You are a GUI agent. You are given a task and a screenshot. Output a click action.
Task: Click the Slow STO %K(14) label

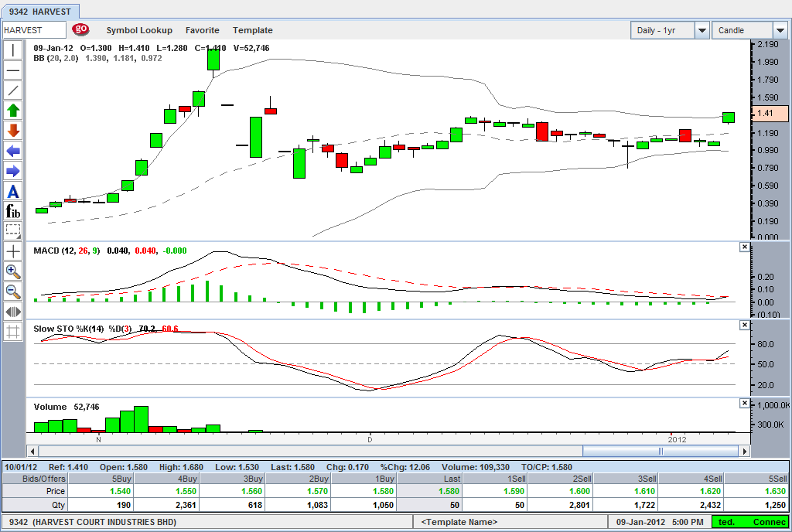pyautogui.click(x=69, y=329)
